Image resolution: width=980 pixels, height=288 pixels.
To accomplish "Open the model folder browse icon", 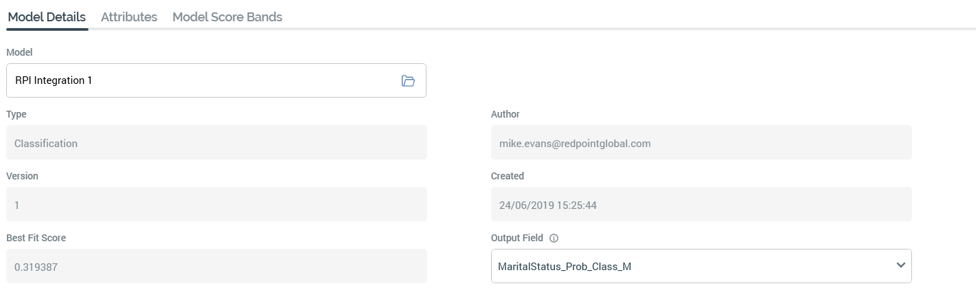I will click(x=408, y=81).
